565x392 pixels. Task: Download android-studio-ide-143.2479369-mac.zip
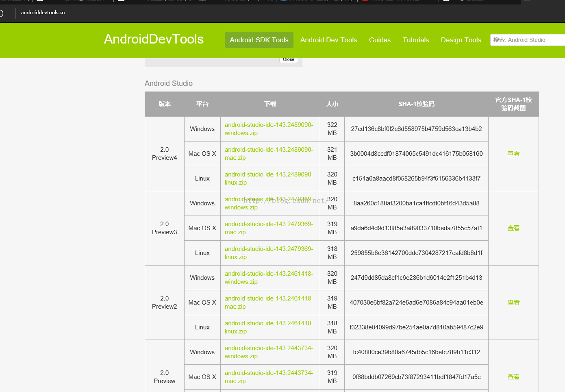[269, 228]
